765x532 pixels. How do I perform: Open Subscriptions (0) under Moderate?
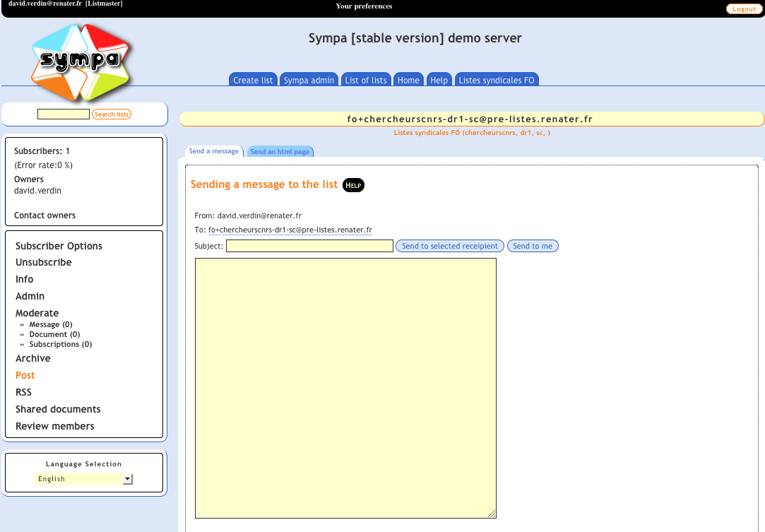pyautogui.click(x=61, y=344)
